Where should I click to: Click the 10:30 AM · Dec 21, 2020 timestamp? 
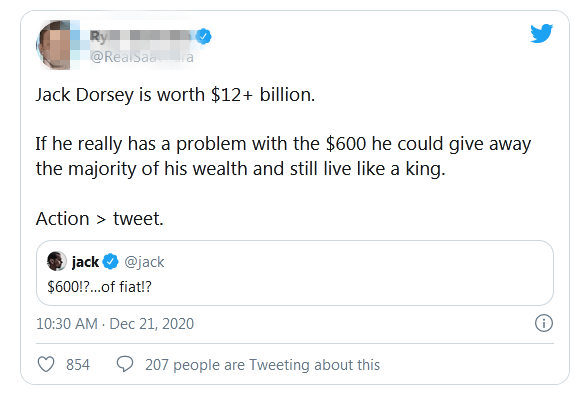(115, 323)
